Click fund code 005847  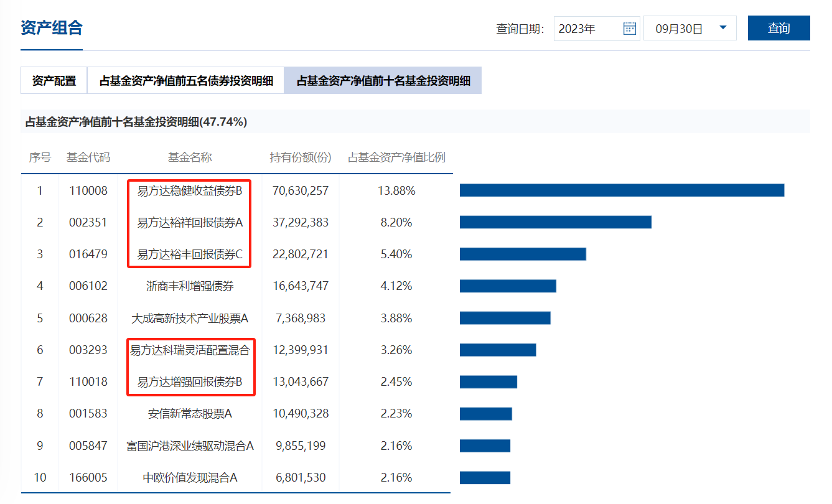pyautogui.click(x=88, y=446)
